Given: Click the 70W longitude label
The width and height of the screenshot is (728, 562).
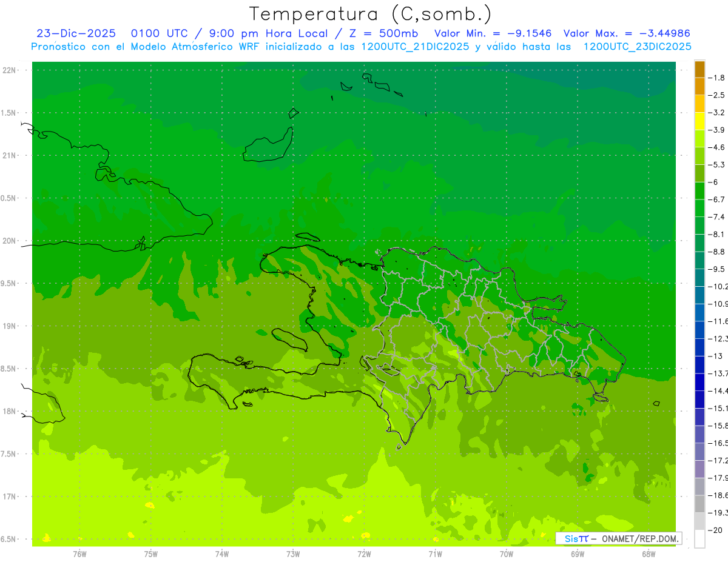Looking at the screenshot, I should 507,554.
